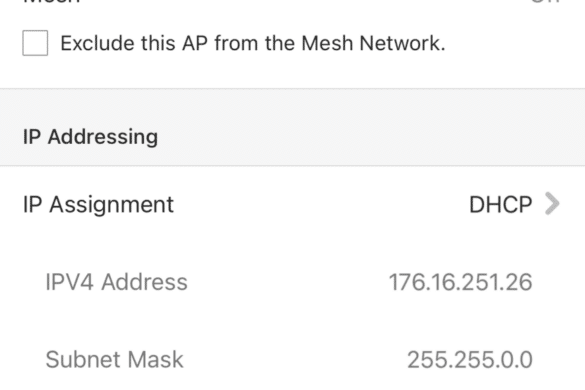Image resolution: width=585 pixels, height=390 pixels.
Task: Click the 176.16.251.26 address value
Action: pyautogui.click(x=460, y=282)
